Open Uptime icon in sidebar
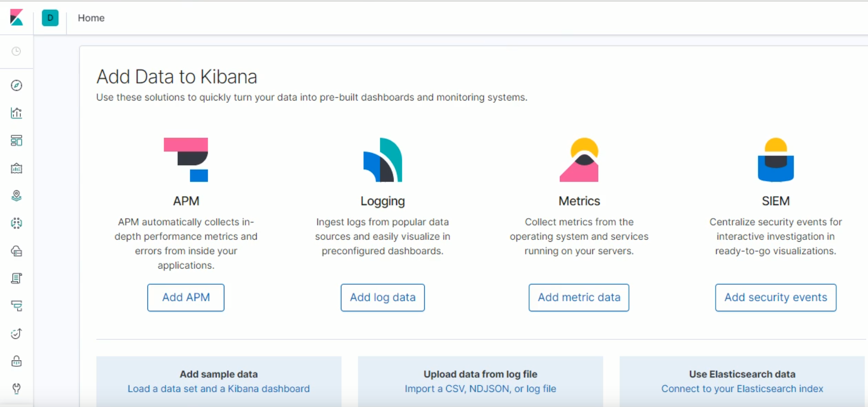868x407 pixels. pyautogui.click(x=16, y=333)
